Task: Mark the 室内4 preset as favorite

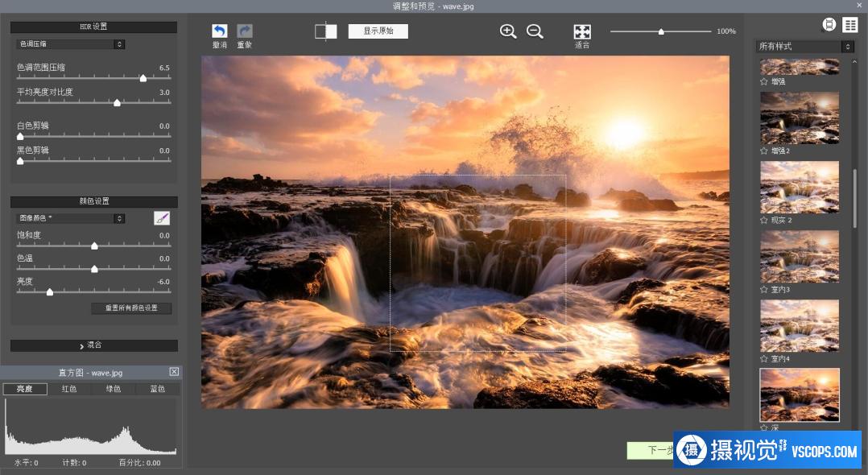Action: point(764,359)
